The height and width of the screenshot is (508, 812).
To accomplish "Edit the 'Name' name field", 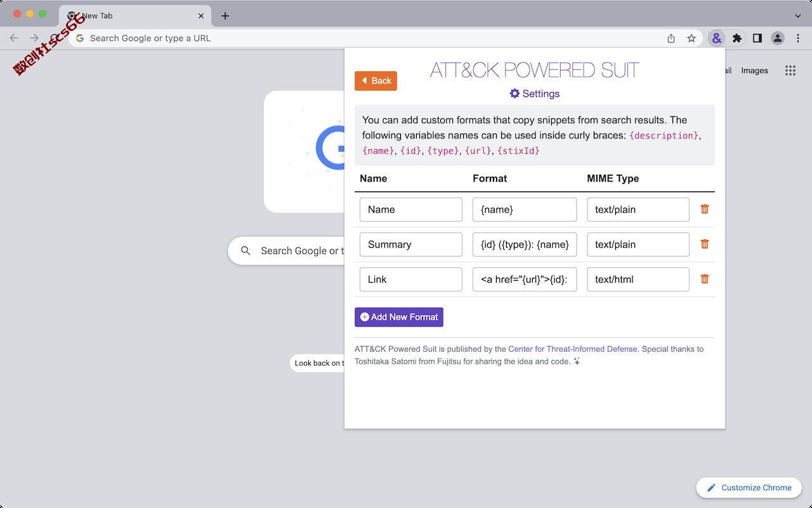I will [x=410, y=210].
